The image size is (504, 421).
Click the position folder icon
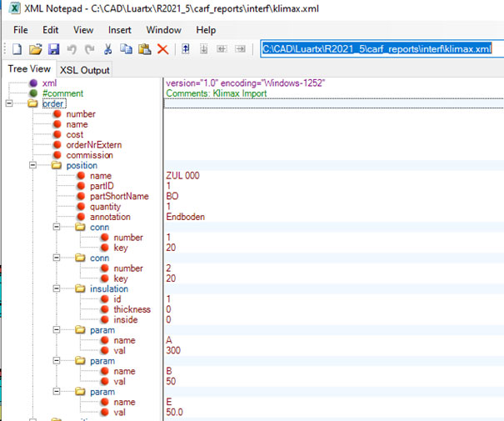(x=57, y=165)
